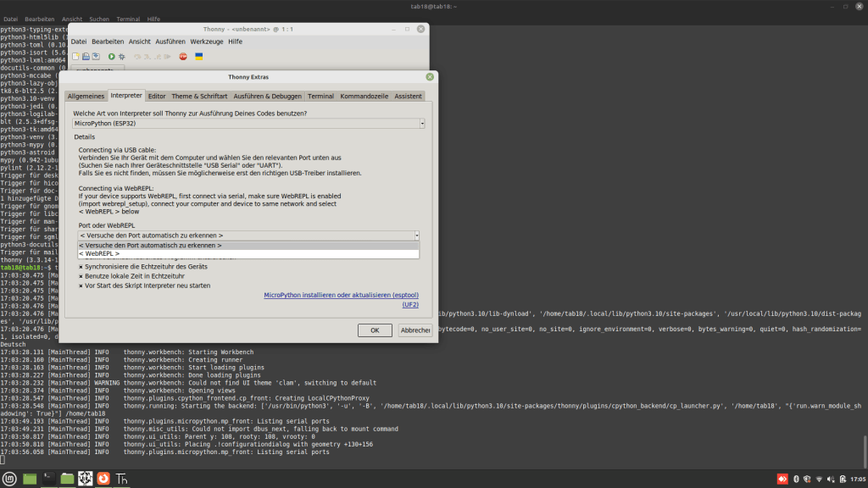Screen dimensions: 868x488
Task: Switch to the Editor tab
Action: pos(157,97)
